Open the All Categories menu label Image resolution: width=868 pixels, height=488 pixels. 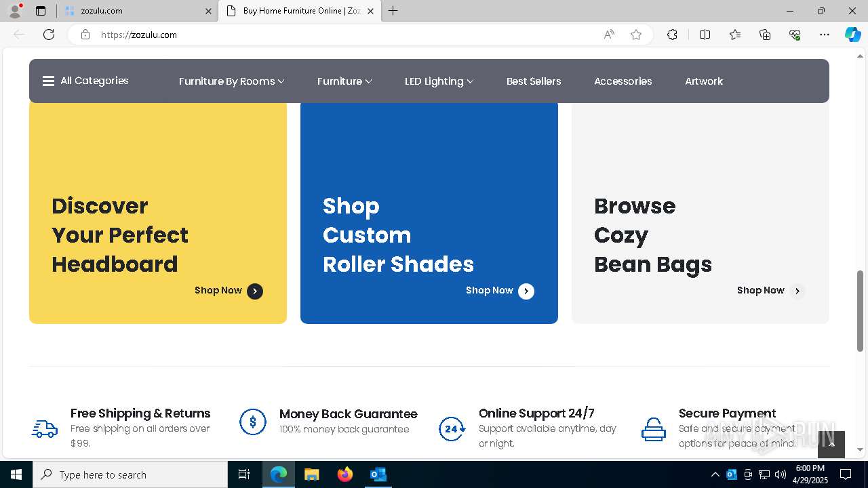click(x=94, y=81)
